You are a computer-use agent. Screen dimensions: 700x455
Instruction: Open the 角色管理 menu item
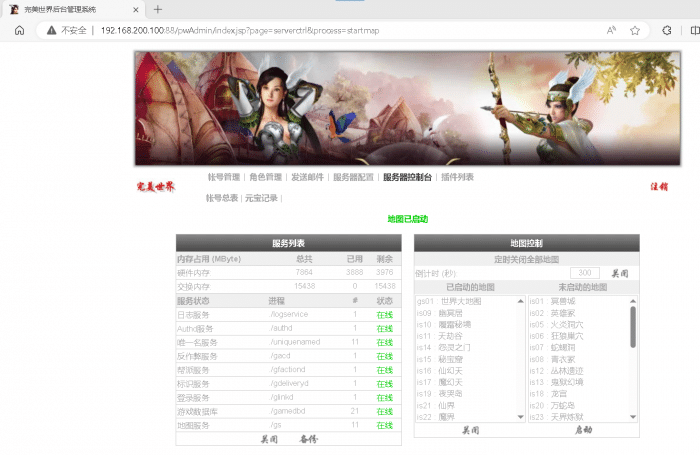click(265, 177)
